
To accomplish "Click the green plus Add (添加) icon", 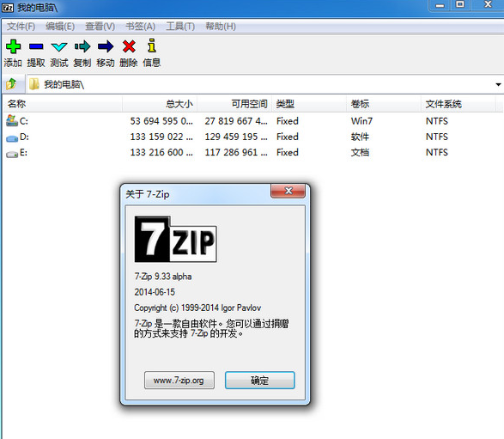I will click(13, 46).
